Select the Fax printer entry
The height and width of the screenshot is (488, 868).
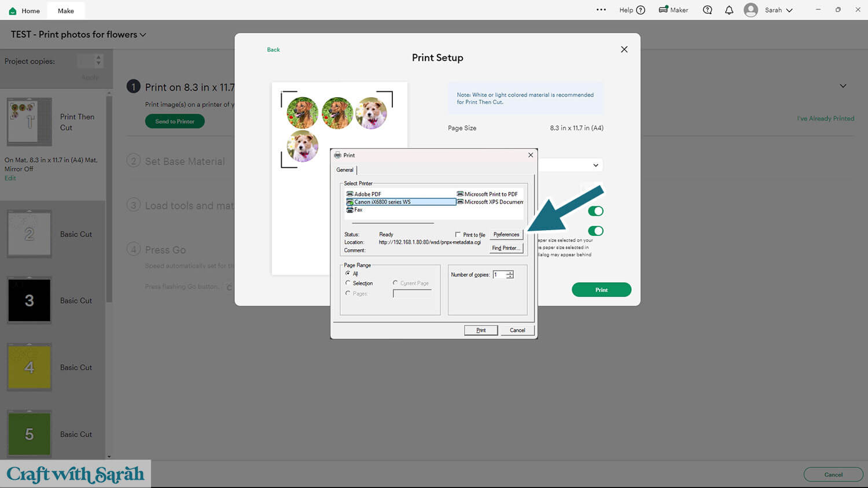point(355,210)
